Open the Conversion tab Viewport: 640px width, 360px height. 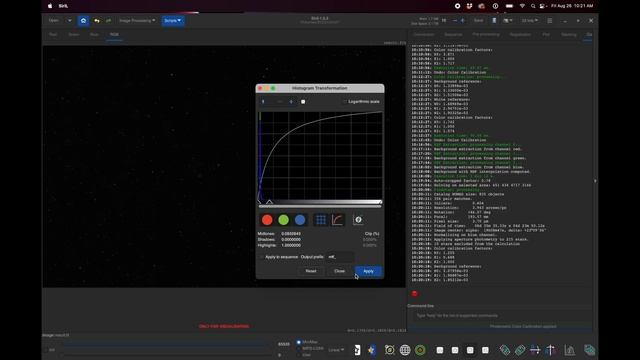coord(424,35)
